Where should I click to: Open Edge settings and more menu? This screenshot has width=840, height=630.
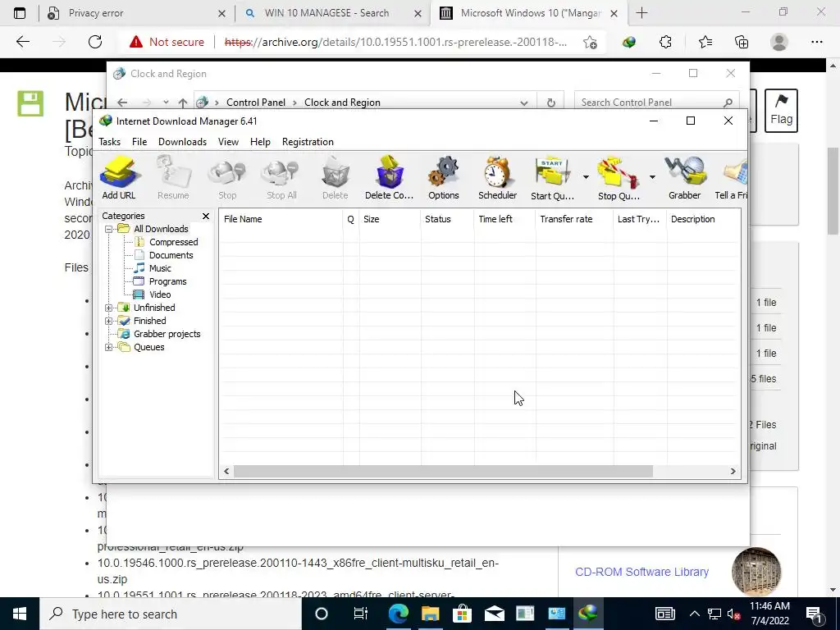pyautogui.click(x=816, y=42)
